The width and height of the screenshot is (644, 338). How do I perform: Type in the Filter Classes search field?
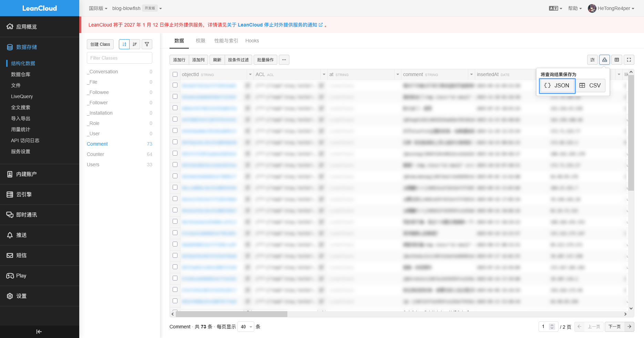[x=119, y=58]
